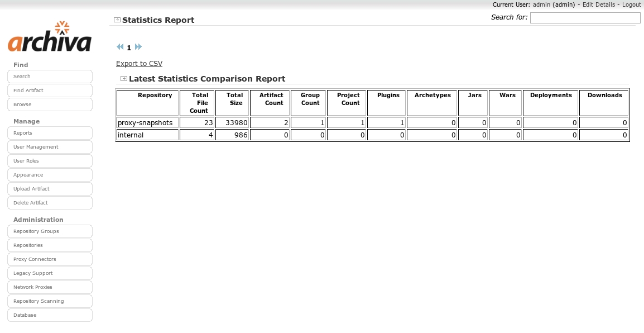Open Edit Details link

click(598, 4)
